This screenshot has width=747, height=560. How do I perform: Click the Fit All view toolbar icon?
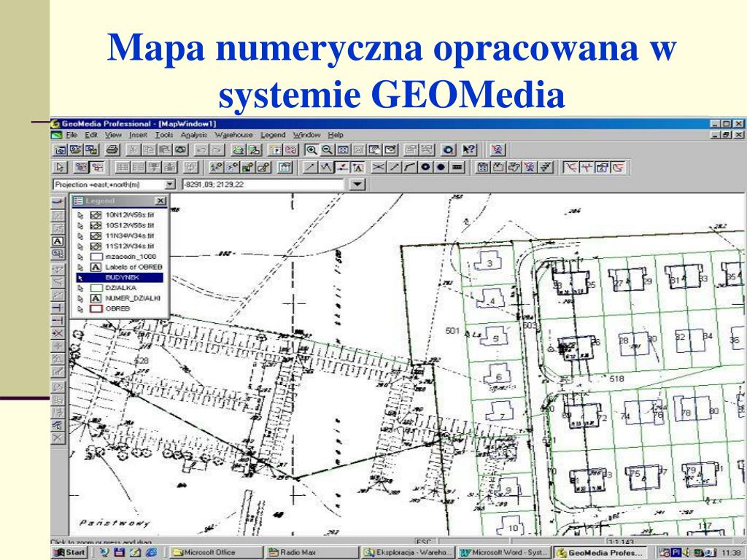pyautogui.click(x=343, y=150)
